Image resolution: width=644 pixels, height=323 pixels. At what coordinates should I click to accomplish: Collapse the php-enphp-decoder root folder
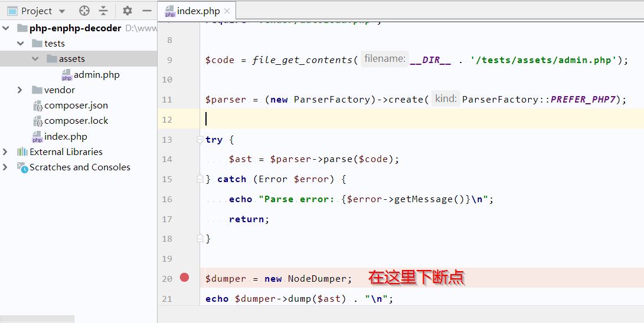click(x=6, y=28)
